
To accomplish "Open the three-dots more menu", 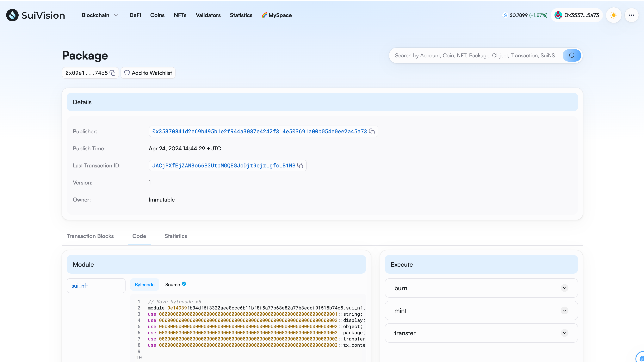I will coord(631,15).
